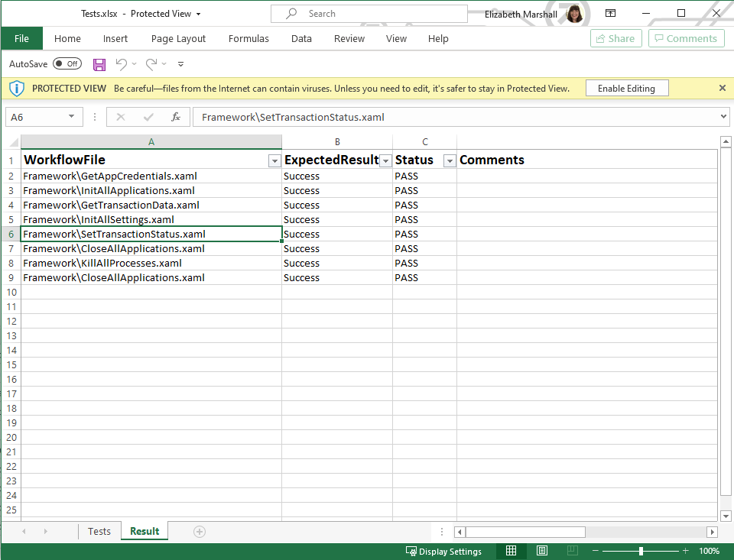Select Normal view icon in status bar
This screenshot has height=560, width=734.
pos(512,551)
